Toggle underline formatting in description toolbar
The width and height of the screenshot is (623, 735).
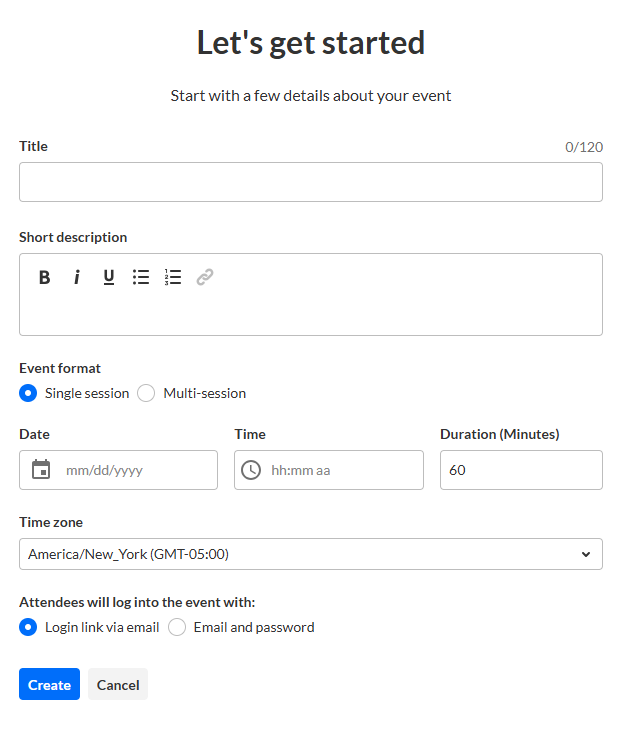click(x=109, y=278)
